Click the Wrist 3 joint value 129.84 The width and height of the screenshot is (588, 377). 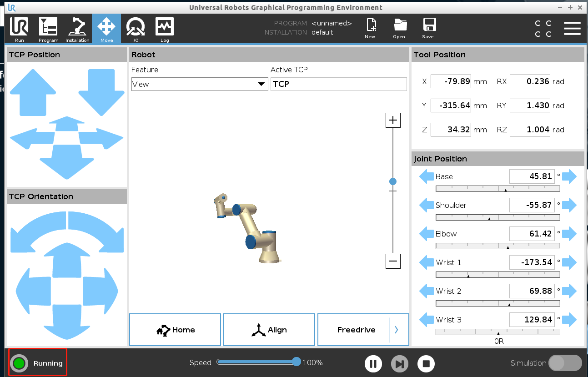click(x=532, y=320)
